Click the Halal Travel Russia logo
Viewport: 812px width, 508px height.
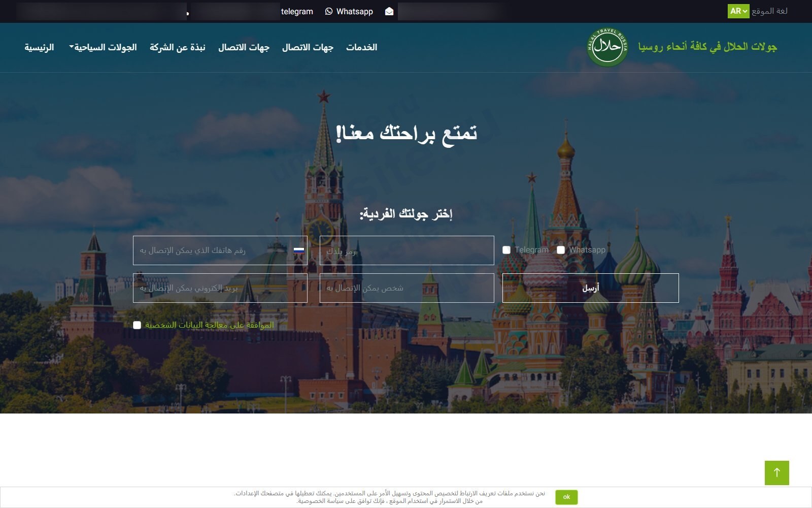point(607,47)
